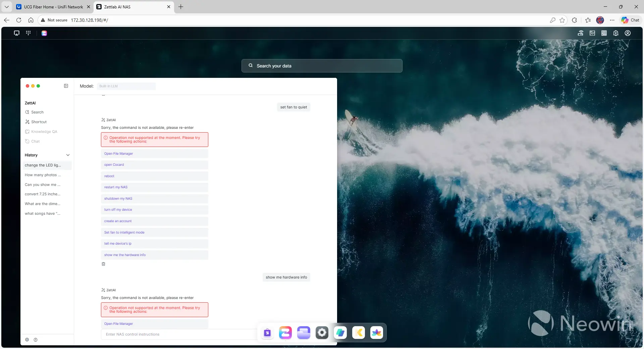This screenshot has height=349, width=644.
Task: Collapse the ZettAI sidebar panel icon
Action: point(66,86)
